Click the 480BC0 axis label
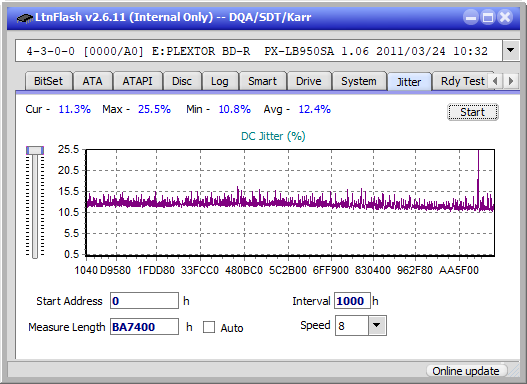This screenshot has height=384, width=527. 244,270
